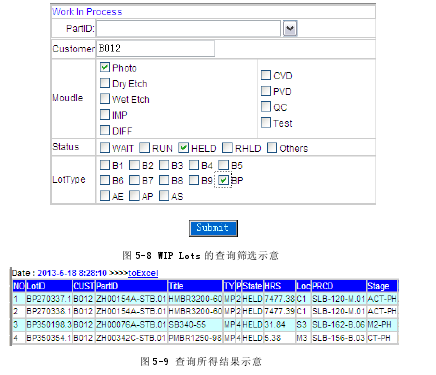Tick the B3 lot type checkbox

coord(164,165)
